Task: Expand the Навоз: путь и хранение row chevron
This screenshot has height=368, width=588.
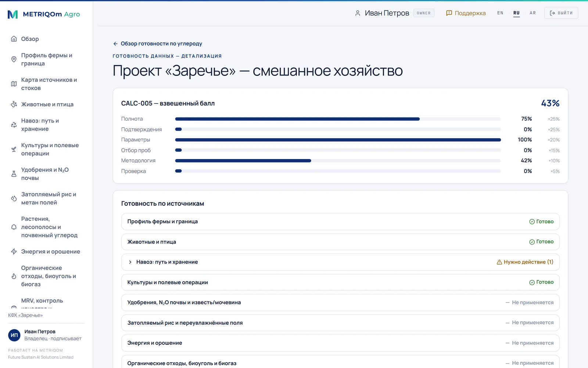Action: pos(130,262)
